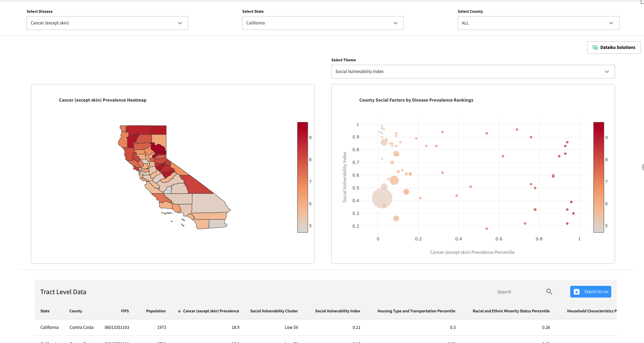Select the Contra Costa row in Tract Level Data
The height and width of the screenshot is (343, 644).
point(207,327)
